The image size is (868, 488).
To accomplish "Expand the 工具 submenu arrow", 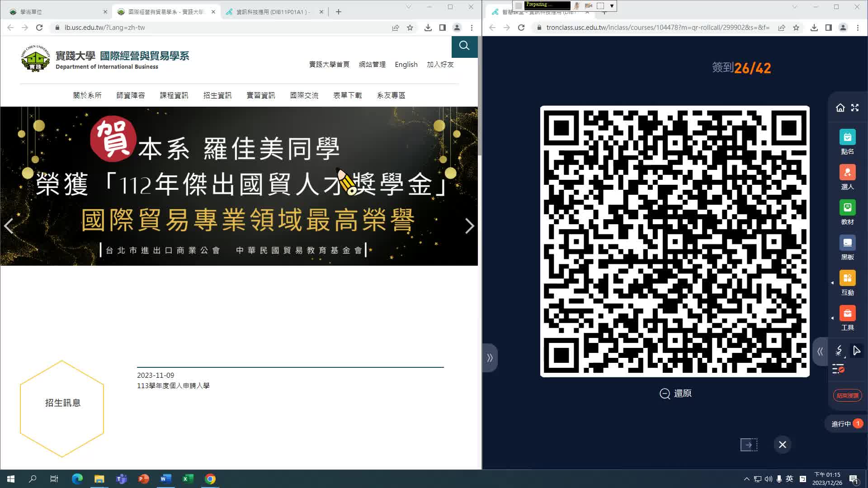I will click(832, 318).
